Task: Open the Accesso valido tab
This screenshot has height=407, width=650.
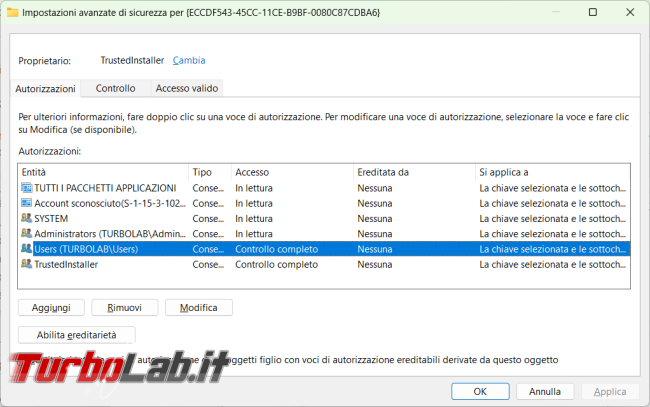Action: click(x=187, y=88)
